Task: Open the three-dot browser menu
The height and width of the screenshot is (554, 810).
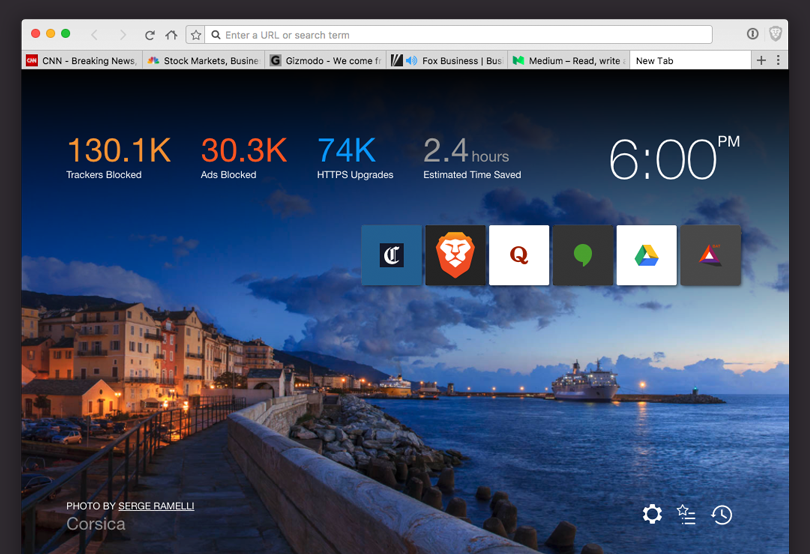Action: (x=778, y=61)
